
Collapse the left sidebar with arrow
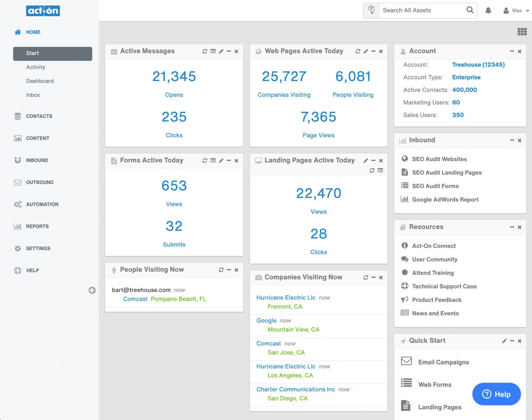(92, 290)
